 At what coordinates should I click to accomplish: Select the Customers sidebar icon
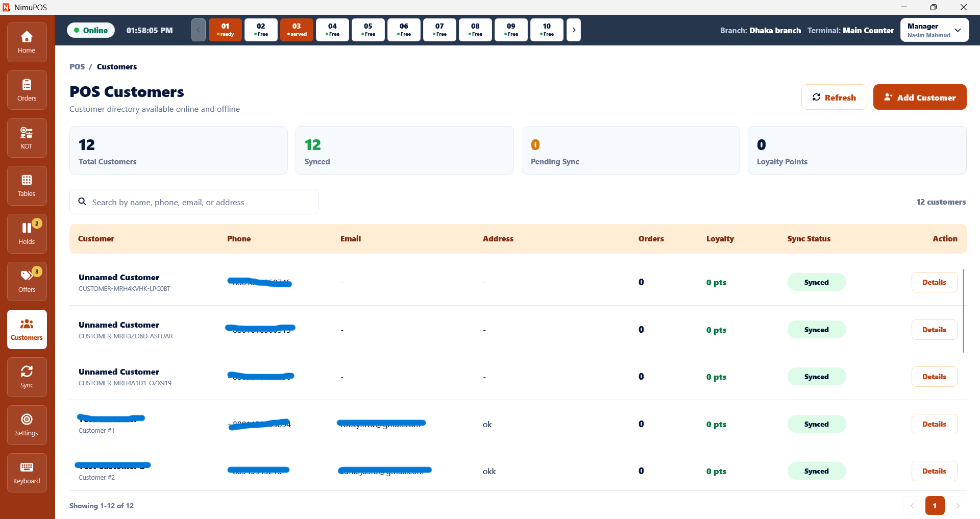(27, 330)
